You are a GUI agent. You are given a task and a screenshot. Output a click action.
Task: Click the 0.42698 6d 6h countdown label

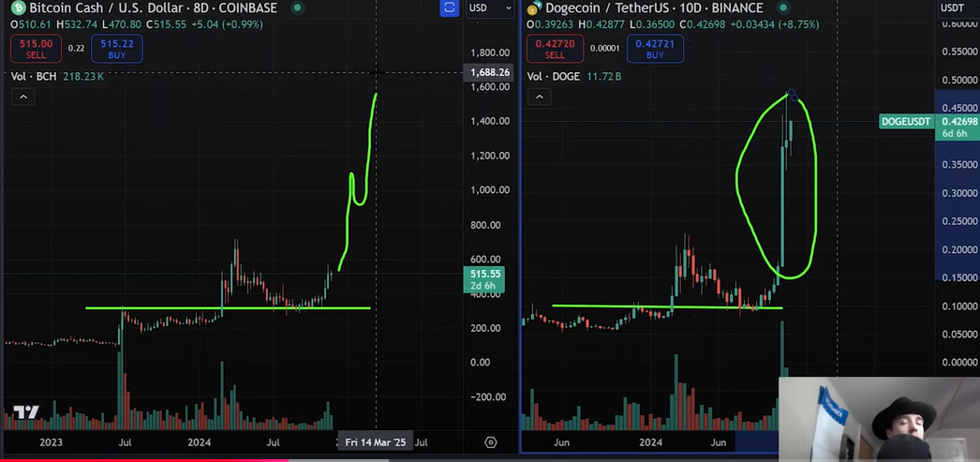point(958,127)
